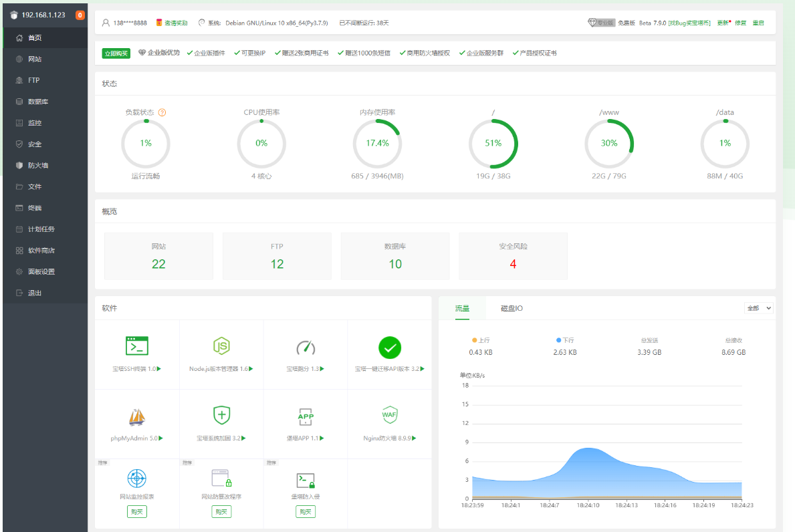This screenshot has height=532, width=795.
Task: Open the phpMyAdmin sailboat icon
Action: [x=137, y=417]
